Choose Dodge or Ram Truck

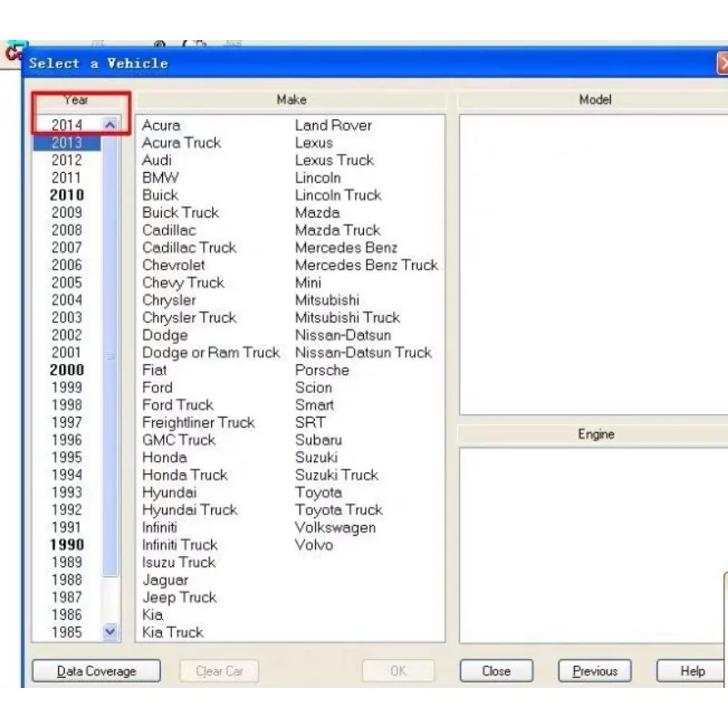[x=211, y=352]
